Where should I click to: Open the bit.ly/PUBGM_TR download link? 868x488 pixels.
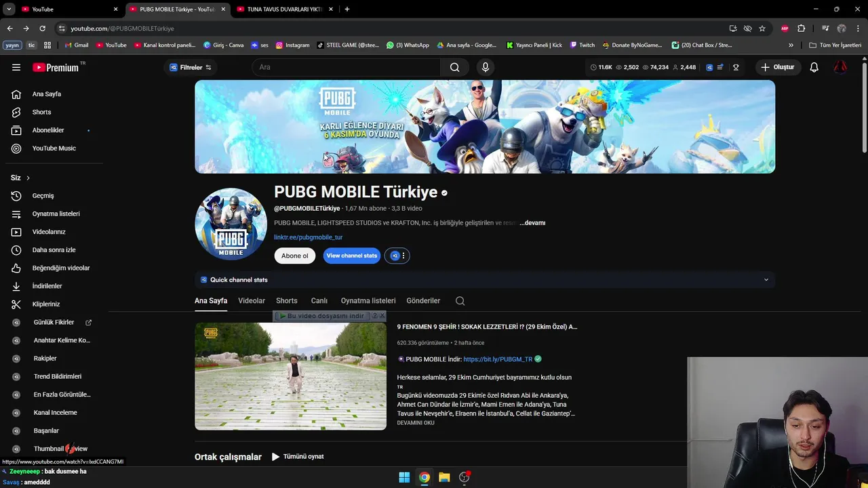(498, 359)
